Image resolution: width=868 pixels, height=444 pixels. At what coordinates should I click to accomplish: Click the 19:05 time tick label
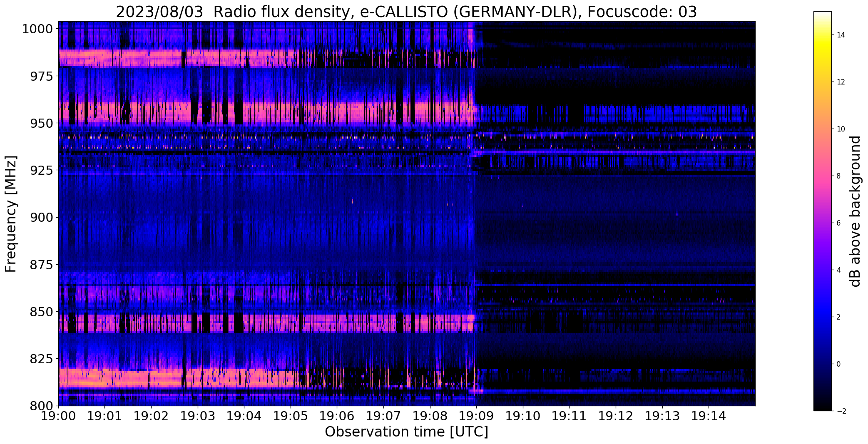[291, 416]
